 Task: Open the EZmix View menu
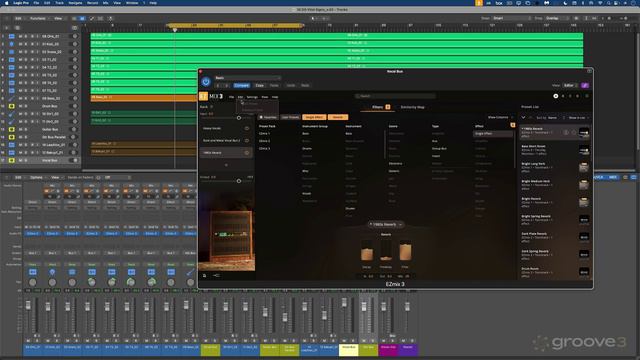(x=264, y=97)
